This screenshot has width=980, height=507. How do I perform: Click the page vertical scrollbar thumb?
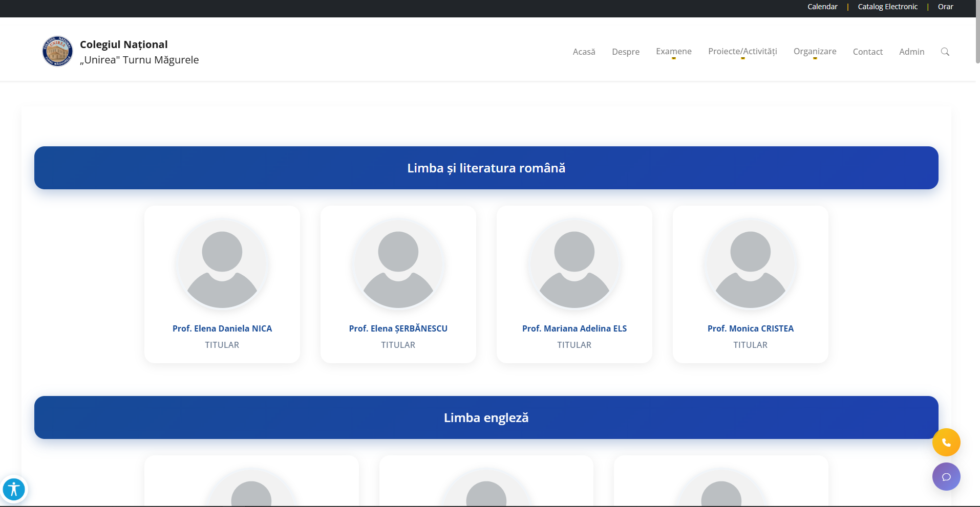point(977,32)
